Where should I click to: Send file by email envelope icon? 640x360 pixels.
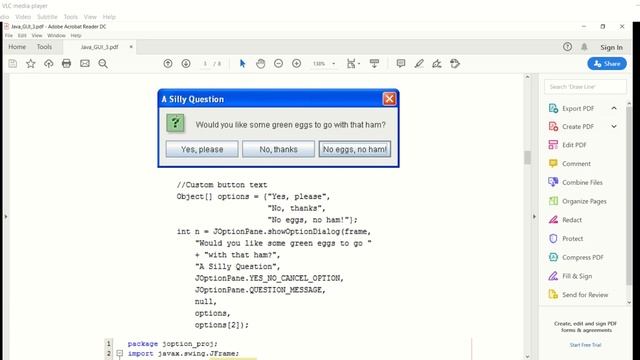click(x=84, y=64)
